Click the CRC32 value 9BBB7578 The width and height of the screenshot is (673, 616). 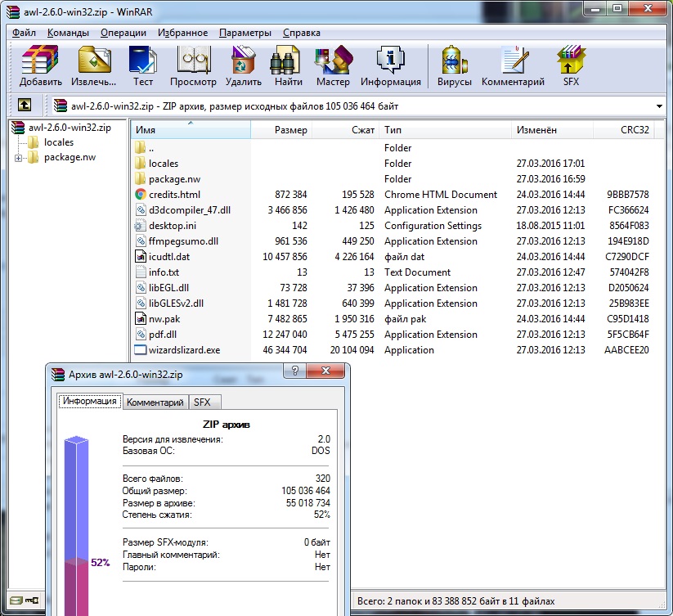627,195
